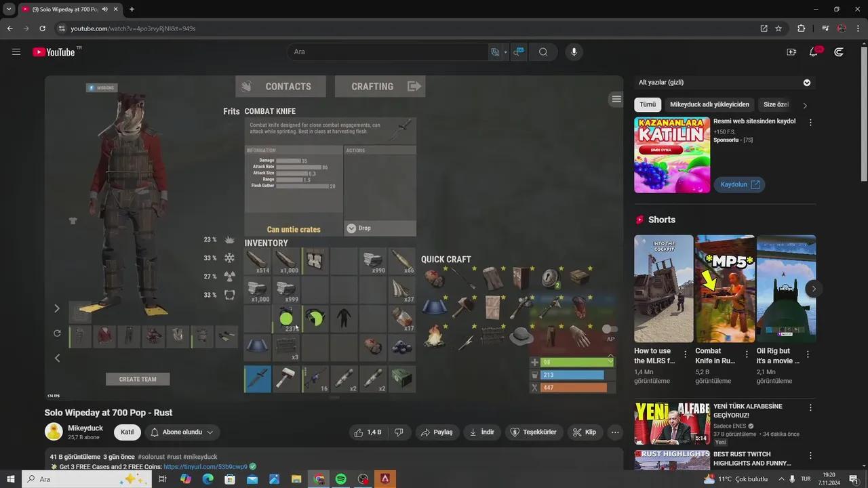Click the CC subtitle search icon
Viewport: 868px width, 488px height.
pyautogui.click(x=518, y=52)
